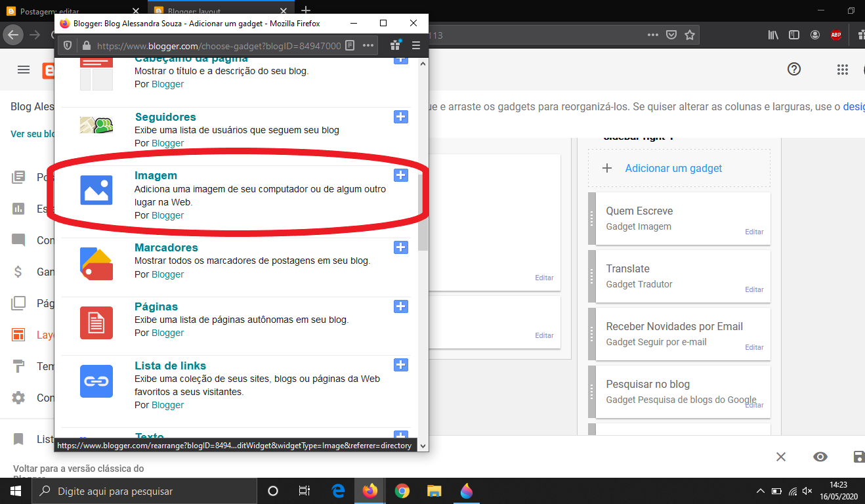Click the Marcadores tag icon
Image resolution: width=865 pixels, height=504 pixels.
coord(96,264)
